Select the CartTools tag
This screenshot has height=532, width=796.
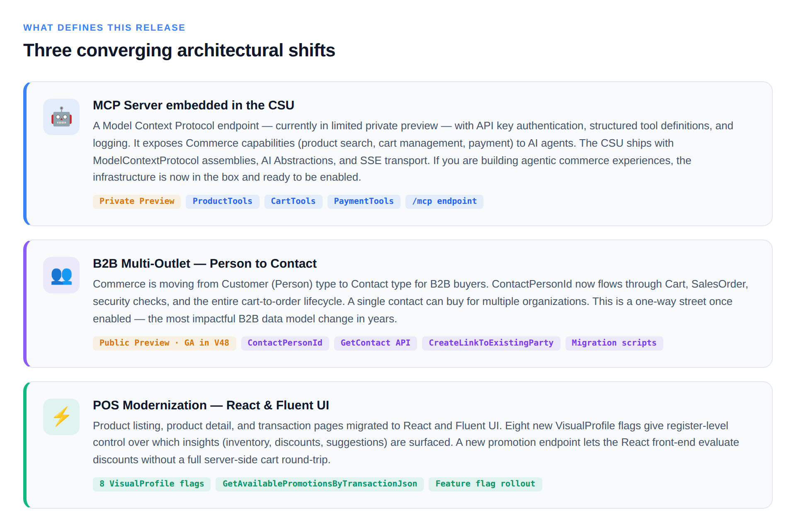click(294, 201)
